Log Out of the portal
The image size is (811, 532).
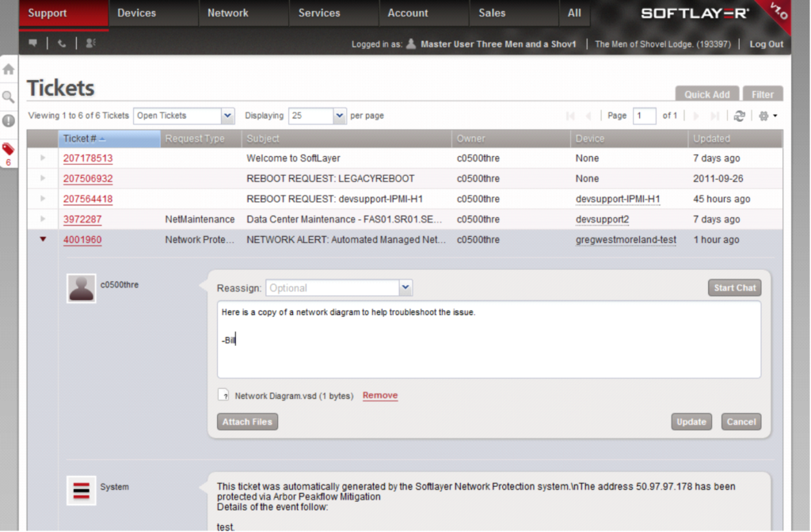click(767, 44)
